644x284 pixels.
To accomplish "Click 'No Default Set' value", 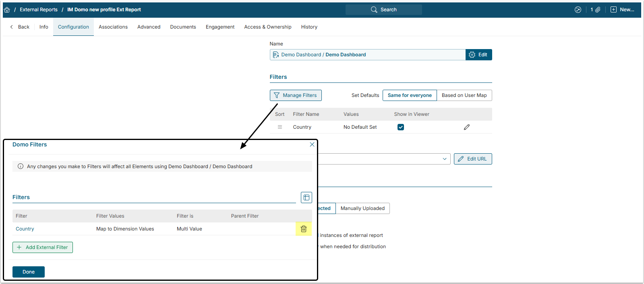I will [x=360, y=127].
